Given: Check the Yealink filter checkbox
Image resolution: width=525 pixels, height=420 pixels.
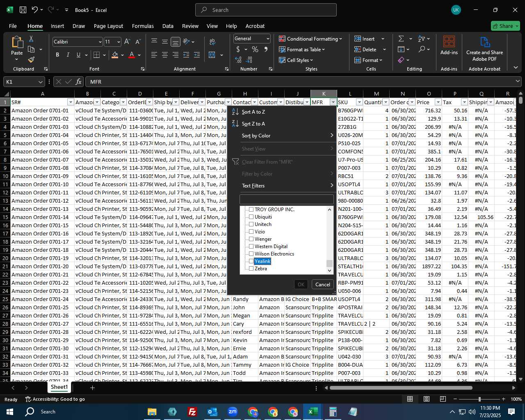Looking at the screenshot, I should click(251, 261).
